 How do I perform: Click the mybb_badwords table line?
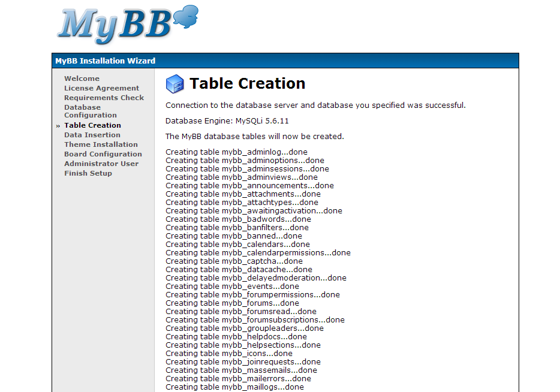coord(238,219)
